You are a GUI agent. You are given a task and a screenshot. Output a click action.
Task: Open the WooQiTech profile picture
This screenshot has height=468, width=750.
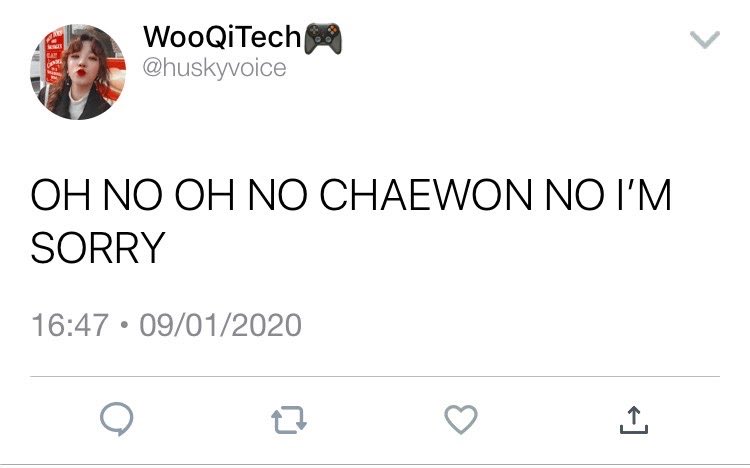(x=78, y=72)
